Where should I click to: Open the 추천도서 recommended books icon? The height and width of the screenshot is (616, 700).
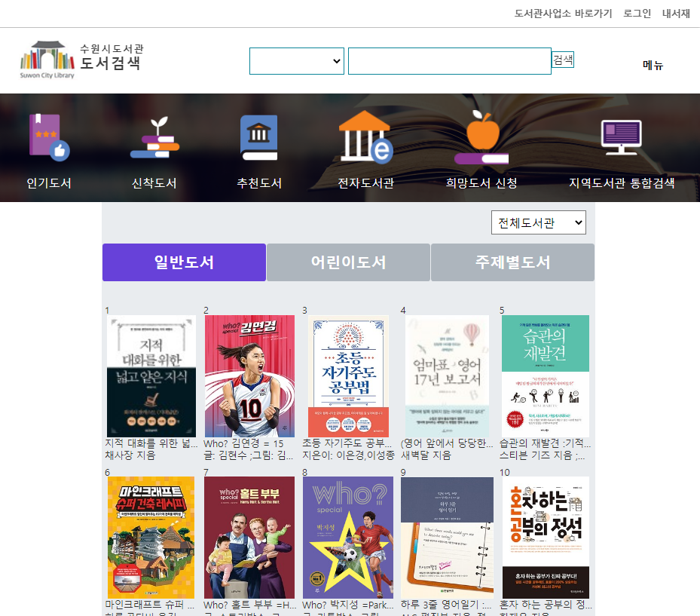click(259, 137)
